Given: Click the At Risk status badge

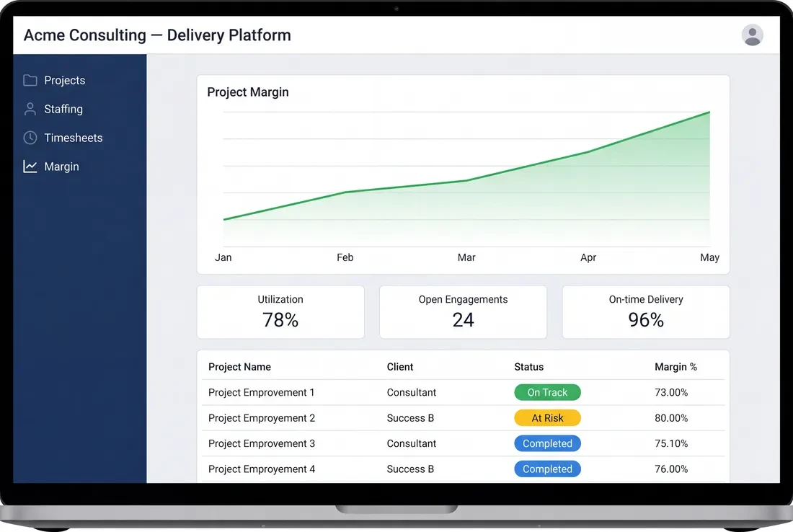Looking at the screenshot, I should [547, 418].
